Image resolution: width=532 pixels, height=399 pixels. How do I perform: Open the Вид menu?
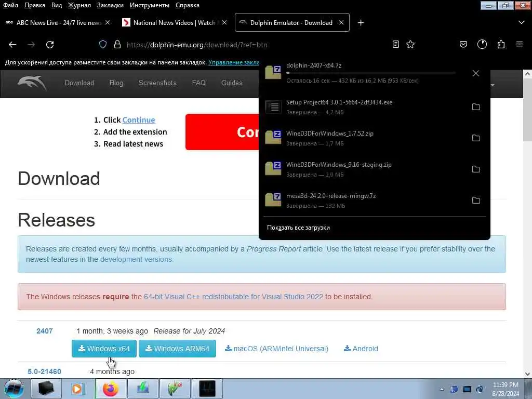pyautogui.click(x=56, y=5)
